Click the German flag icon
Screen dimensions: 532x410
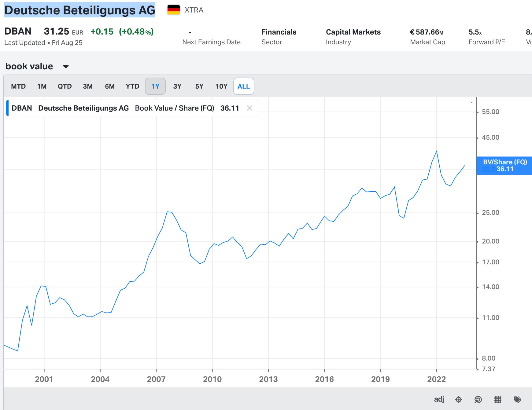click(x=174, y=10)
